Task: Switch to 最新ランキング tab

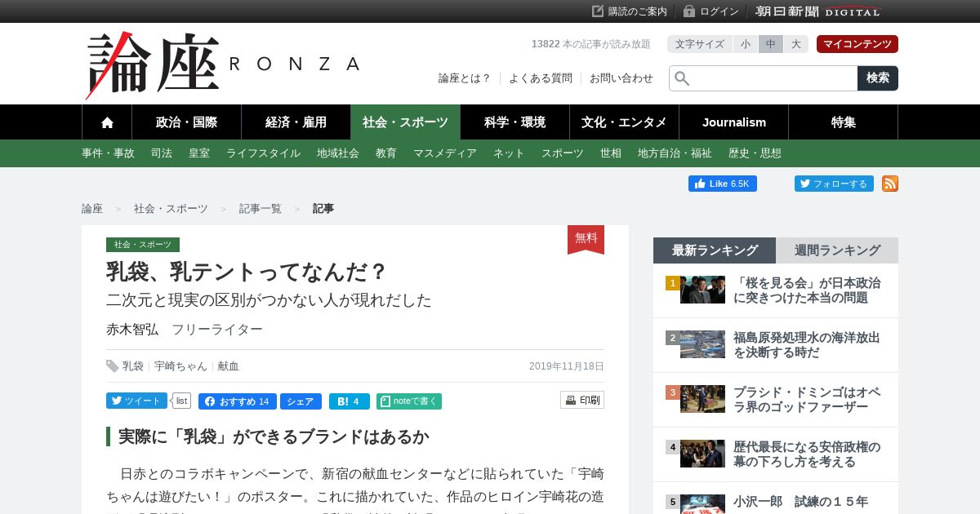Action: pos(715,250)
